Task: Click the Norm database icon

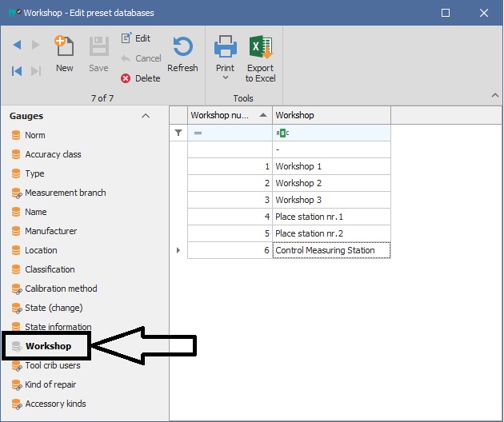Action: tap(16, 135)
